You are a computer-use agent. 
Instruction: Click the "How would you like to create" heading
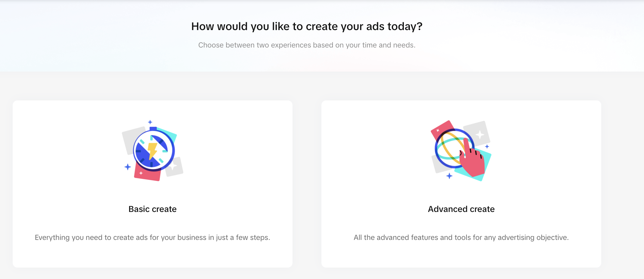click(x=307, y=26)
